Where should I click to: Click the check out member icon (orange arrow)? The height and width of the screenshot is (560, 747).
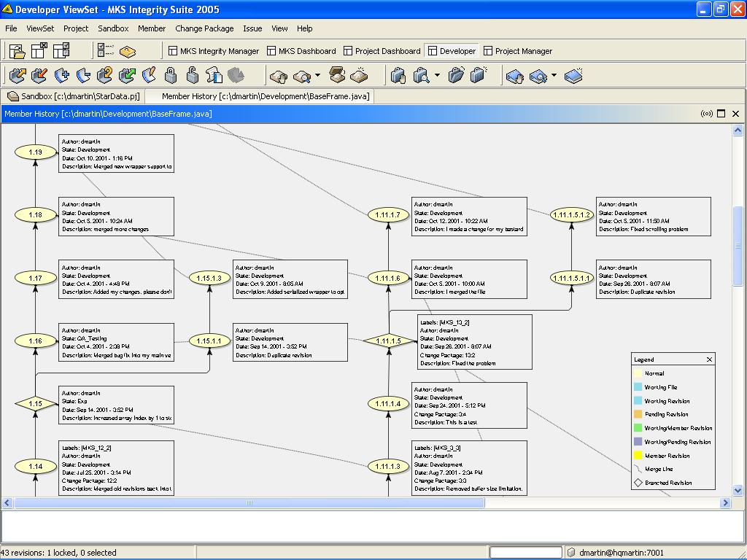pos(18,75)
